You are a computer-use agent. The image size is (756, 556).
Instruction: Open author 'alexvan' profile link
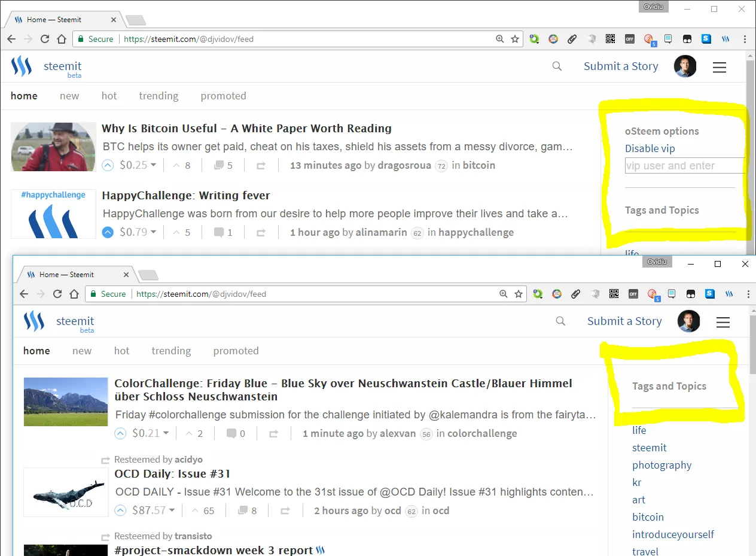(398, 433)
